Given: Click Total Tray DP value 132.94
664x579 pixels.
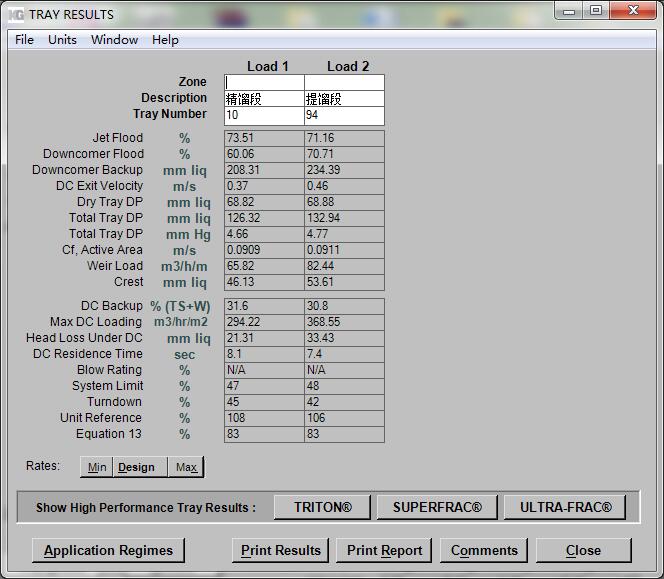Looking at the screenshot, I should tap(344, 219).
